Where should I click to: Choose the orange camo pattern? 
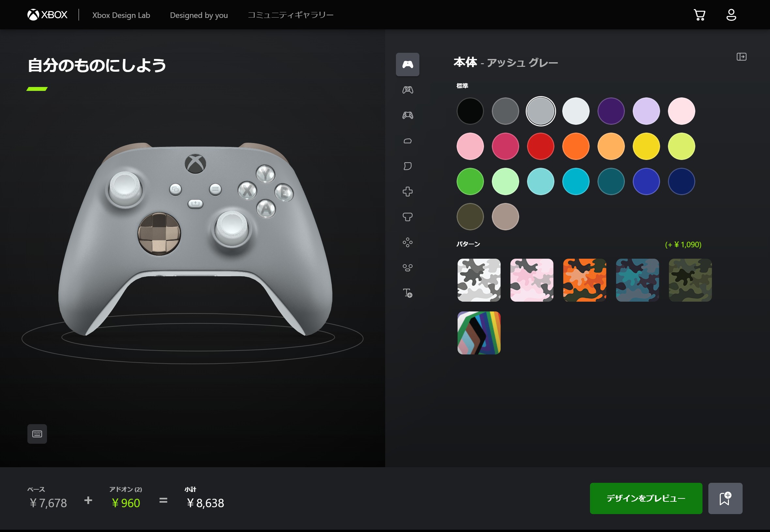coord(584,280)
